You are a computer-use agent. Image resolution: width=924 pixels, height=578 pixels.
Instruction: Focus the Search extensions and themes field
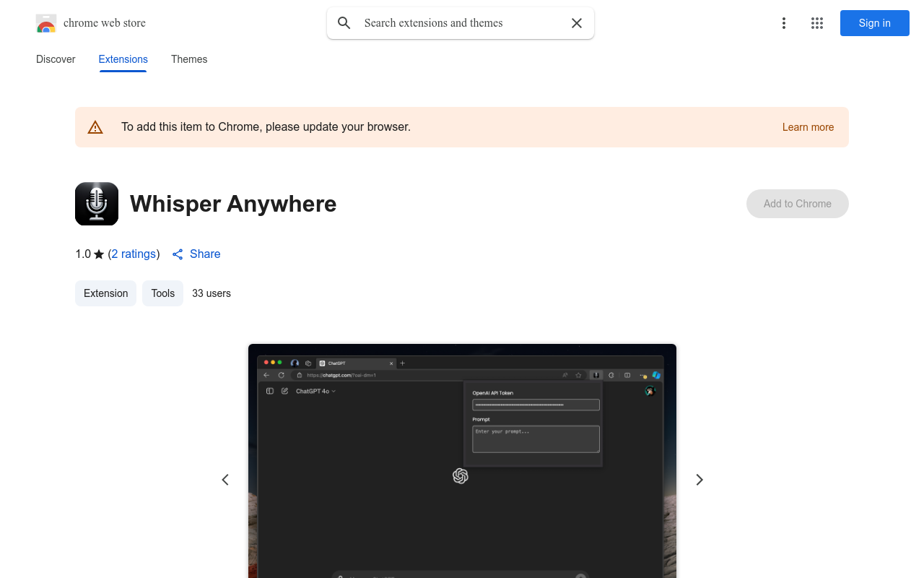[461, 23]
